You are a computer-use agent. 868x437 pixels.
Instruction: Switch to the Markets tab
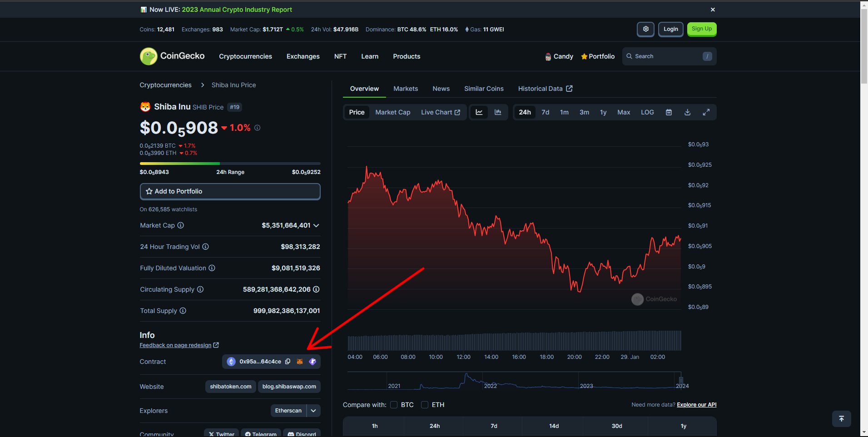point(406,89)
